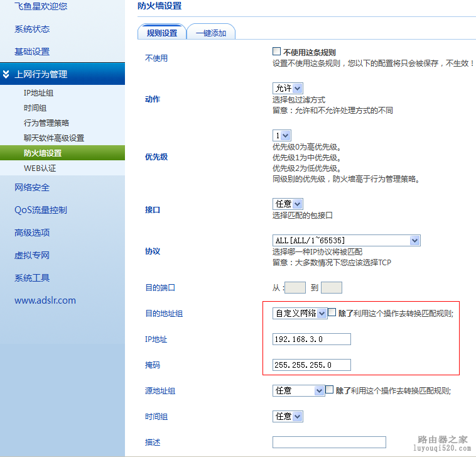This screenshot has height=457, width=476.
Task: Click the 掩码 field 255.255.255.0
Action: (311, 365)
